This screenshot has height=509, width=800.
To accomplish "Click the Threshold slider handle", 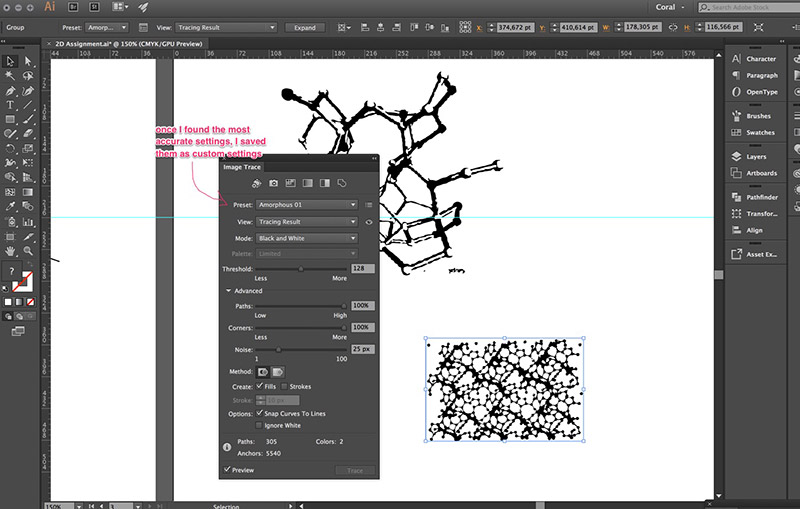I will (301, 269).
